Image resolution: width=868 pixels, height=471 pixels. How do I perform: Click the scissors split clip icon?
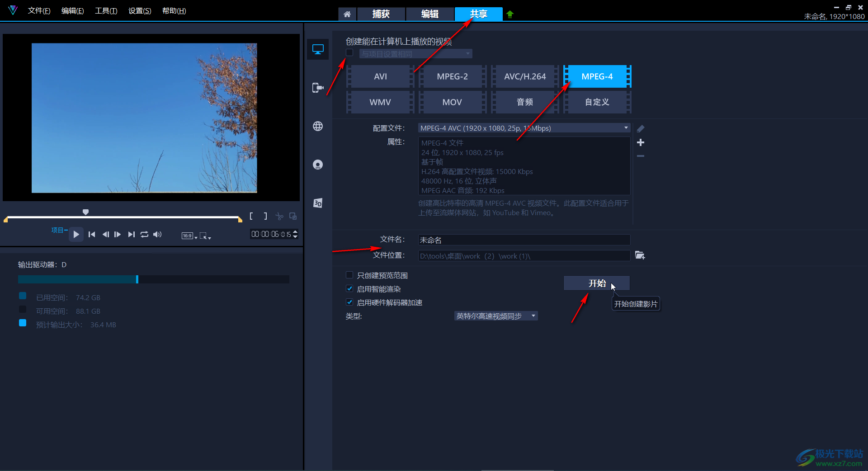pyautogui.click(x=279, y=216)
